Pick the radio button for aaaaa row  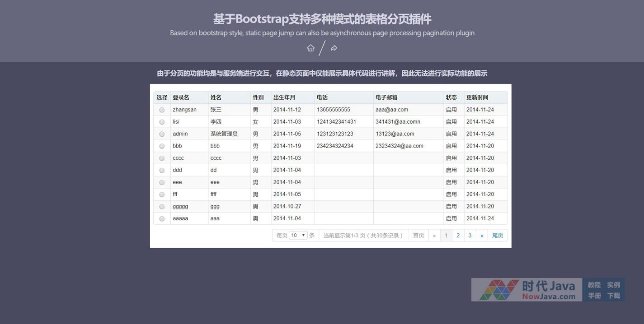(x=162, y=219)
